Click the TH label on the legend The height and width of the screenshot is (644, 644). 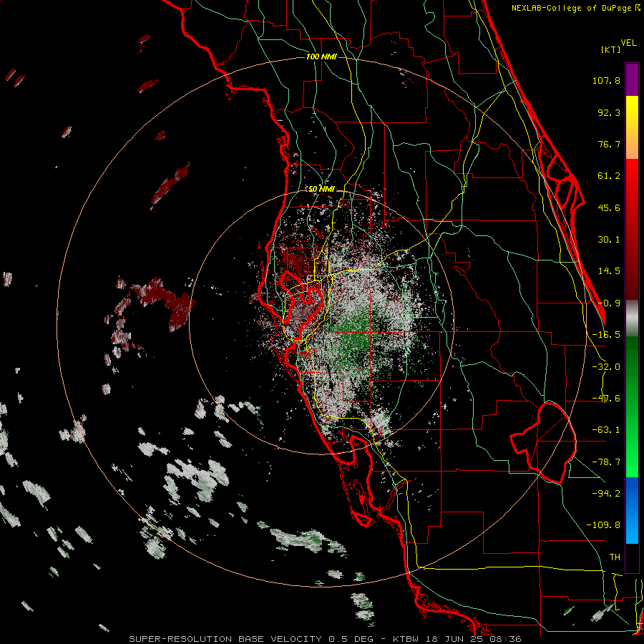click(615, 557)
